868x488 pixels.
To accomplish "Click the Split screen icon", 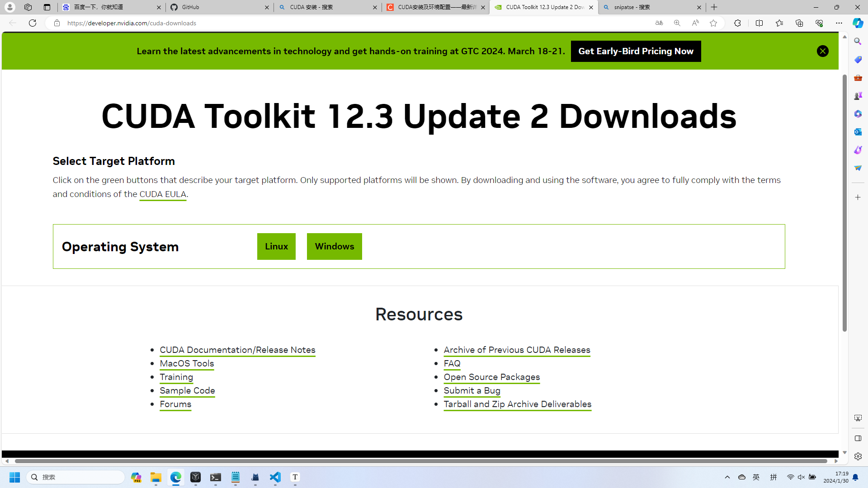I will 759,23.
